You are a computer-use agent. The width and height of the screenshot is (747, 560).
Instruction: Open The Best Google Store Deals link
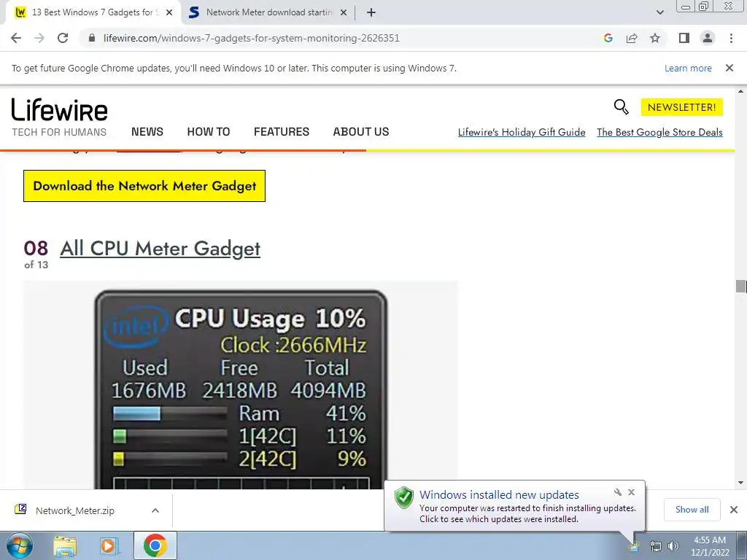(x=659, y=133)
